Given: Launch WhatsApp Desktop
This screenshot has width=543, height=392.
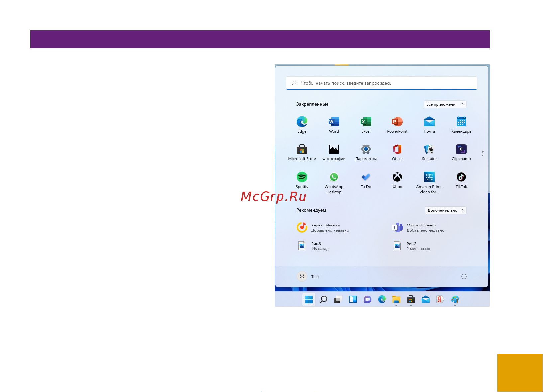Looking at the screenshot, I should [334, 183].
